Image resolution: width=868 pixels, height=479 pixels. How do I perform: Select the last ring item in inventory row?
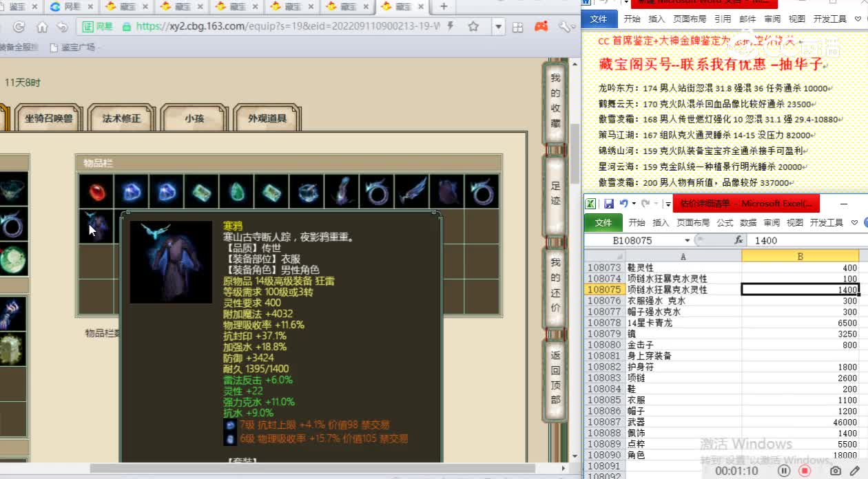(482, 191)
